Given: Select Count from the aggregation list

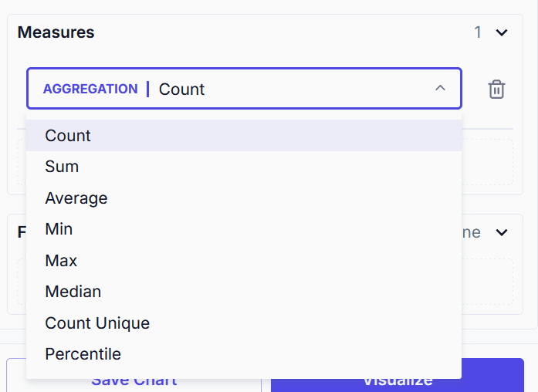Looking at the screenshot, I should [68, 136].
